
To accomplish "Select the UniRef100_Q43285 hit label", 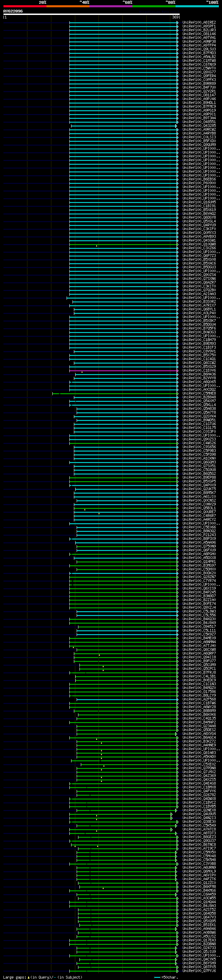I will coord(199,125).
